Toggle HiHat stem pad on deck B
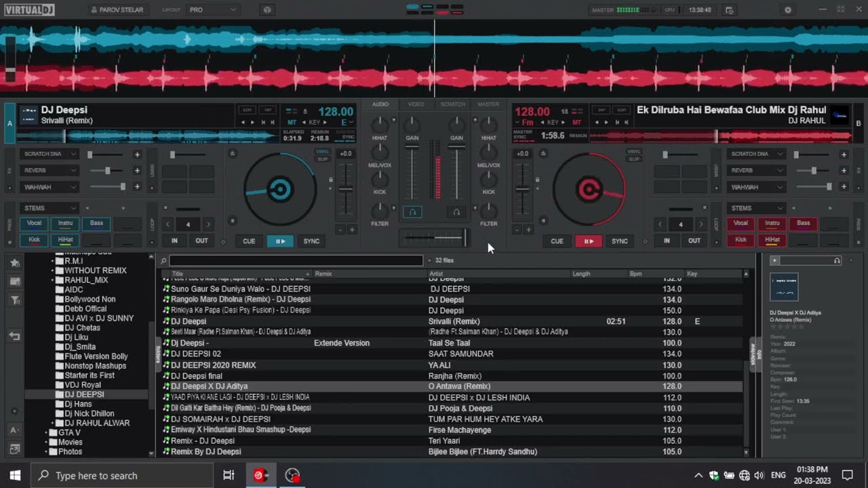The image size is (868, 488). (x=772, y=239)
